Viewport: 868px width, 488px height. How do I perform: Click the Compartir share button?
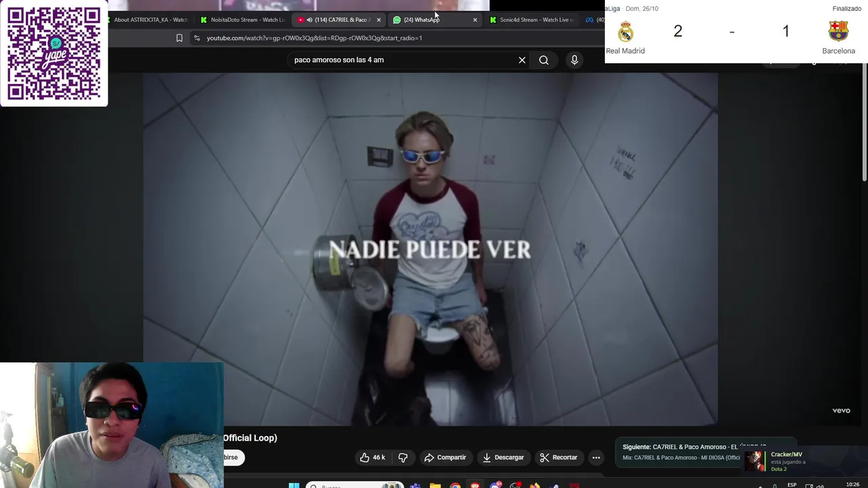445,457
